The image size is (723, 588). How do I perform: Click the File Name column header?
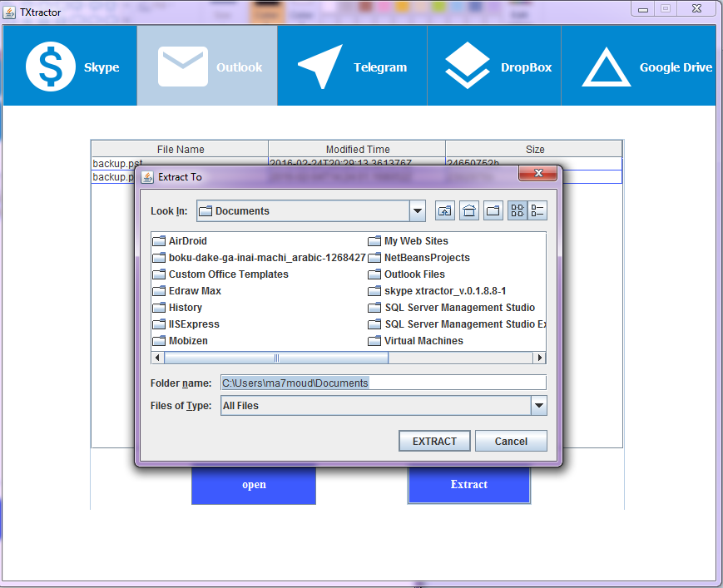pos(181,150)
